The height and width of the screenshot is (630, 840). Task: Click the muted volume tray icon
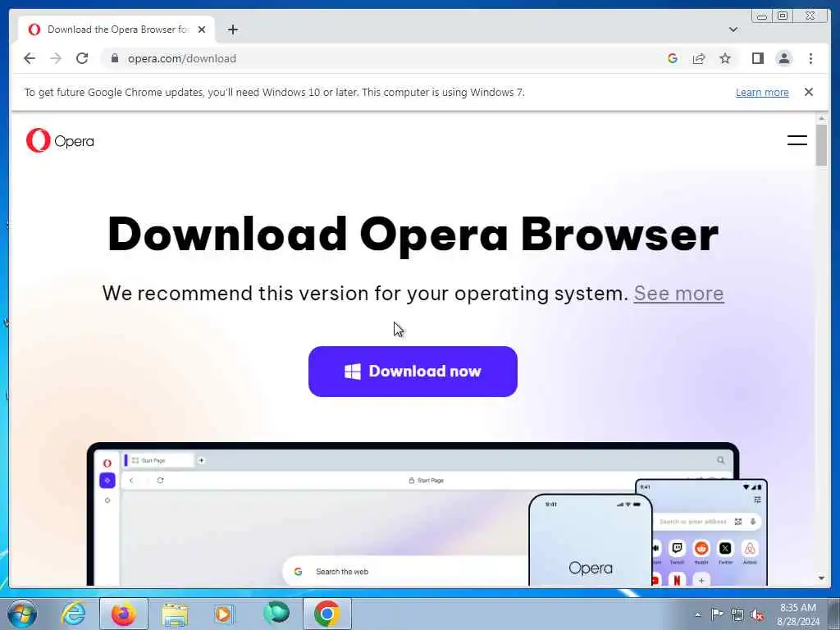[757, 614]
